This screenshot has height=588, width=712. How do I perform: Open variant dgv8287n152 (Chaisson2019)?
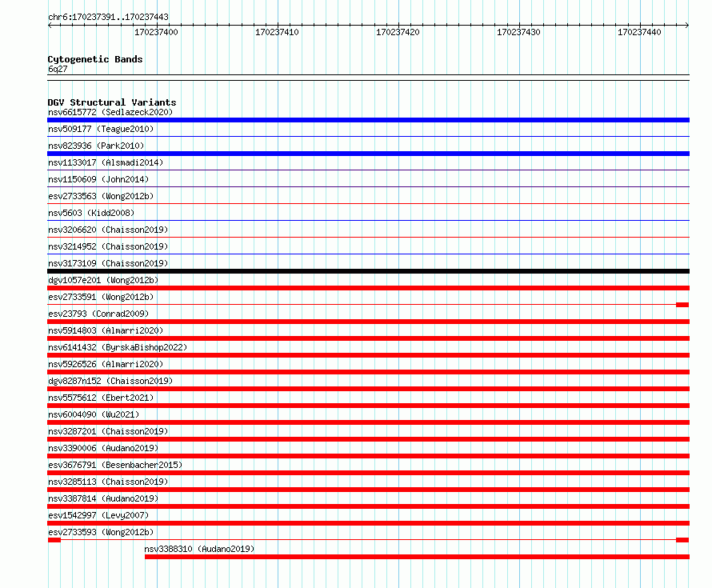click(110, 381)
